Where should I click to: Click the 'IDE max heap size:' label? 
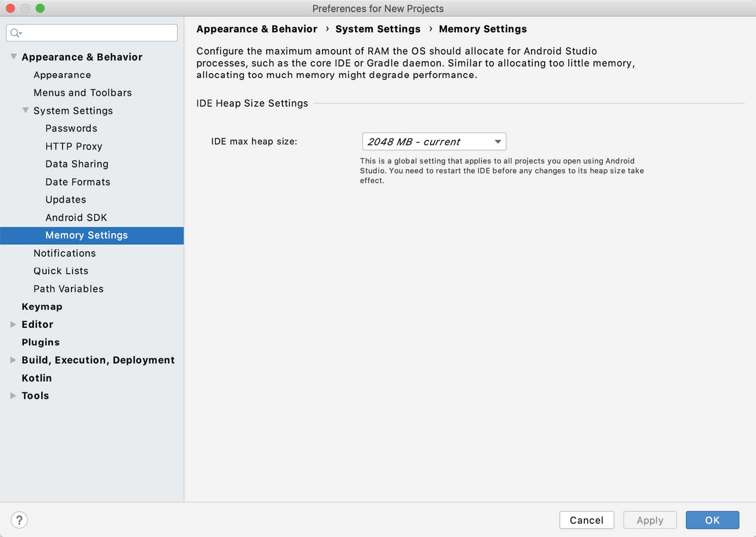[x=254, y=142]
